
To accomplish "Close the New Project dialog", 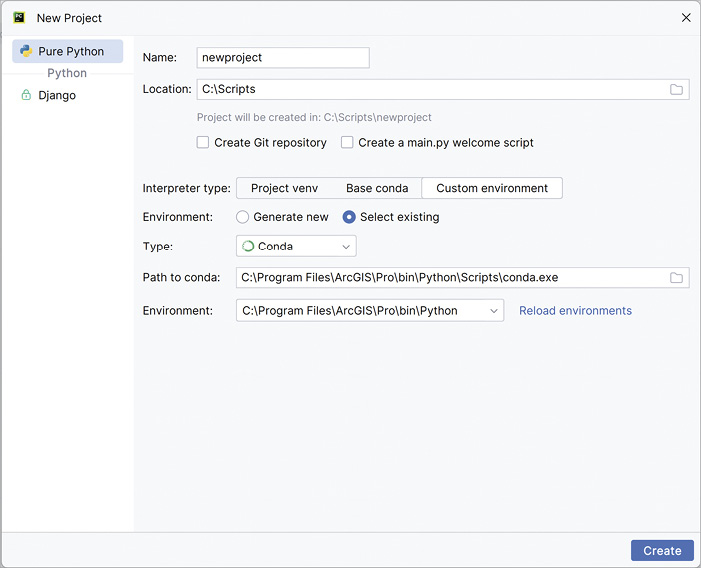I will (686, 18).
